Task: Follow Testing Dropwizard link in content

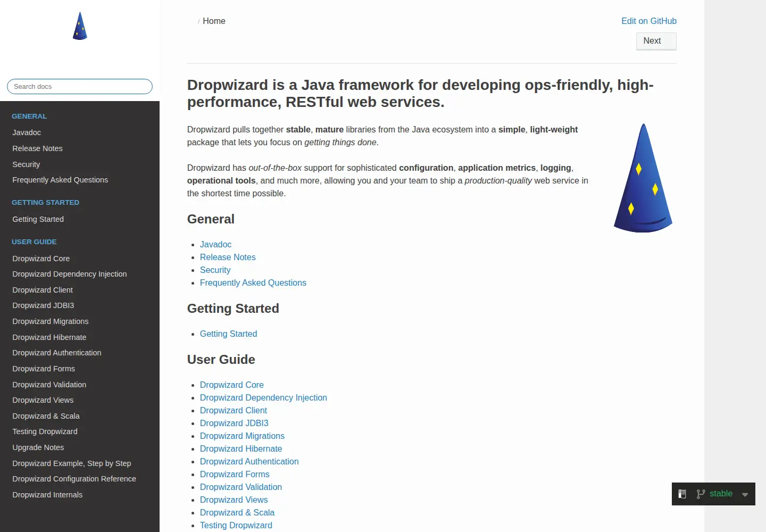Action: click(236, 525)
